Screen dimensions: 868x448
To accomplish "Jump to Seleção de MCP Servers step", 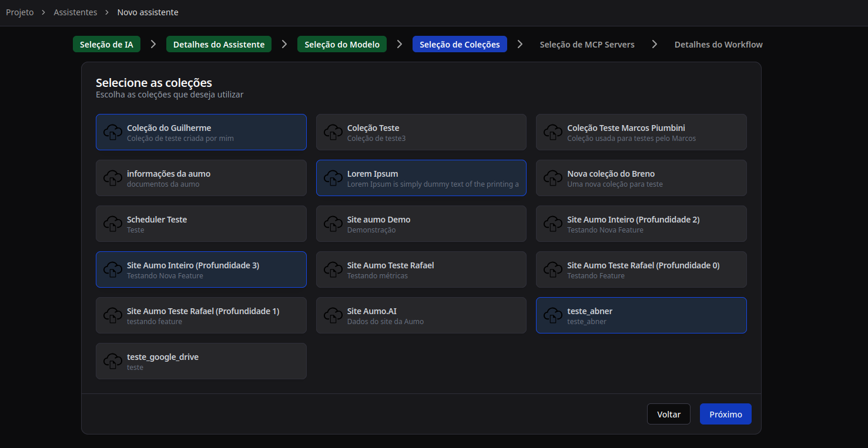I will [587, 45].
